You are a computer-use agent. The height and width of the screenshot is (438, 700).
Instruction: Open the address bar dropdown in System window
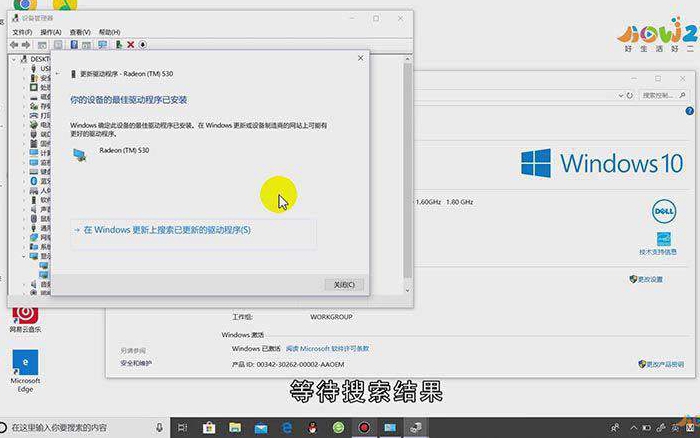621,95
